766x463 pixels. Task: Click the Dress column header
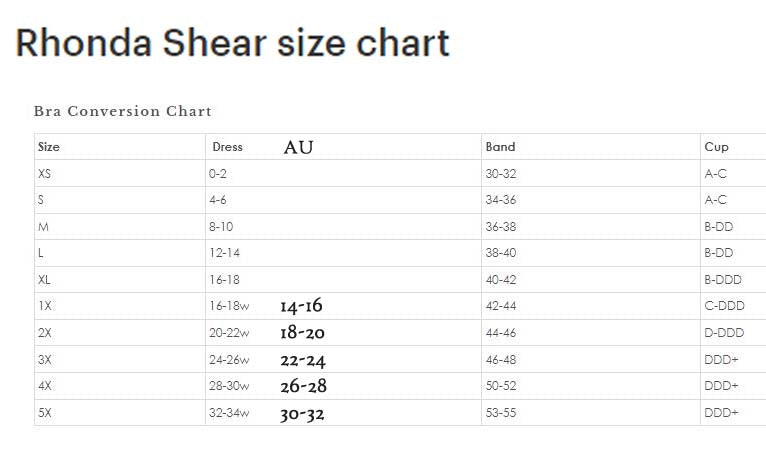point(227,147)
